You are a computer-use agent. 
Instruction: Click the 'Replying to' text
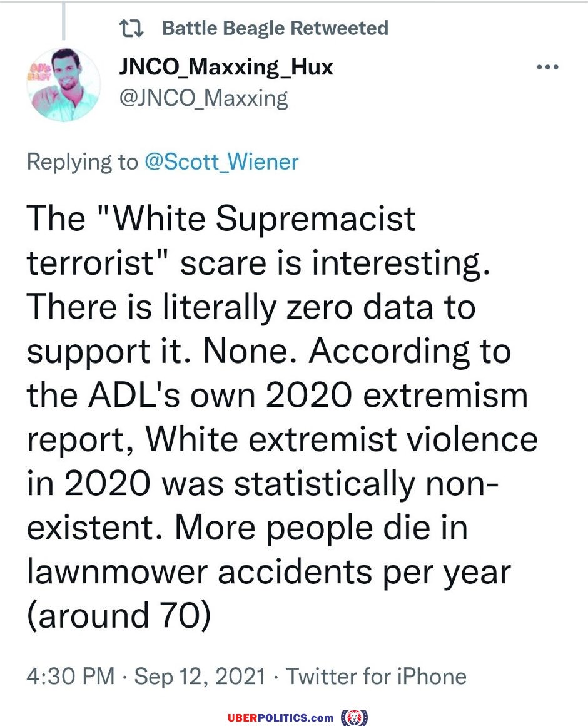(83, 162)
